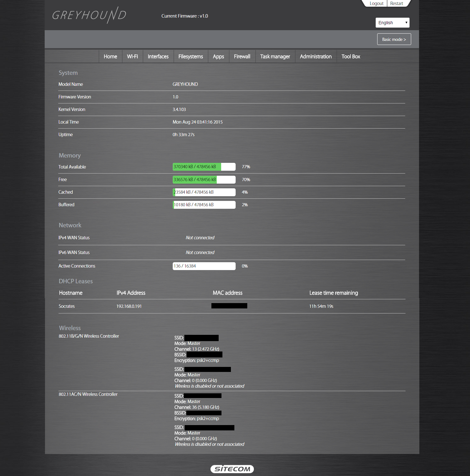
Task: Click the Sitecom logo in the footer
Action: pos(232,469)
